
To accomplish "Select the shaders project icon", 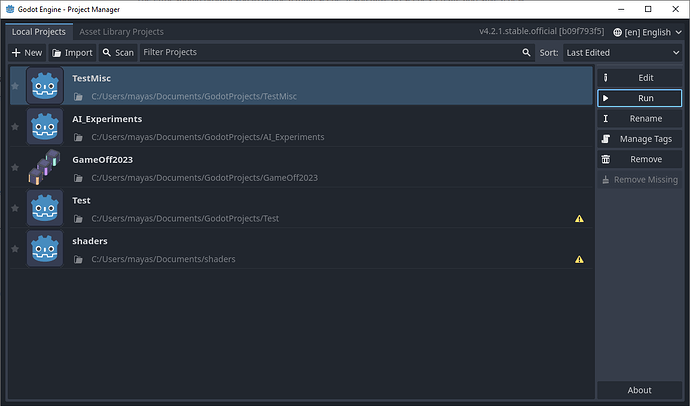I will click(45, 249).
